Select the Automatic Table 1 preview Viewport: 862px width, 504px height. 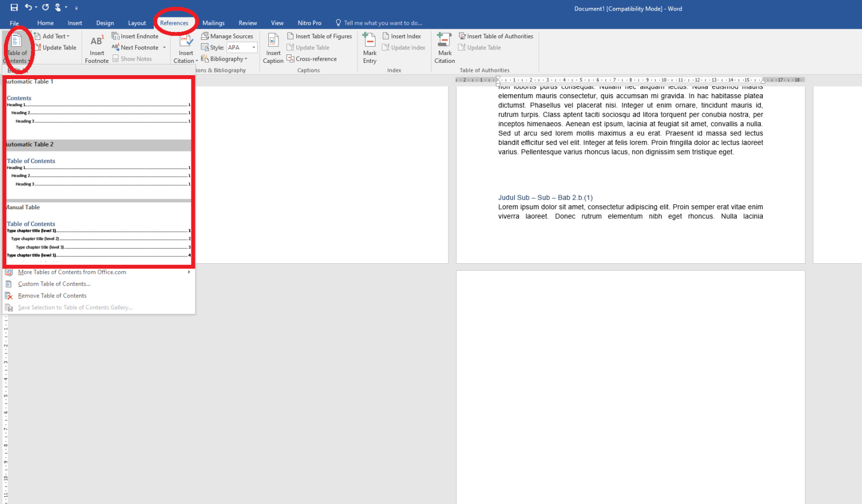(x=98, y=109)
